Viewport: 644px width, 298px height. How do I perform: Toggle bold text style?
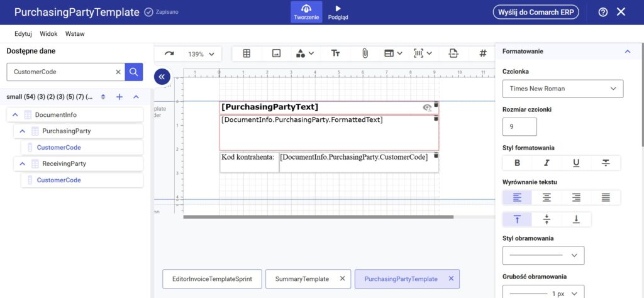(517, 163)
